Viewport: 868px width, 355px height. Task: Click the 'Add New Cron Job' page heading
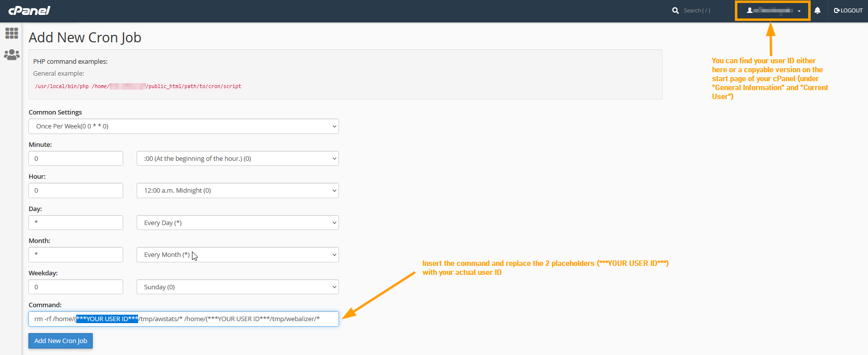tap(85, 37)
